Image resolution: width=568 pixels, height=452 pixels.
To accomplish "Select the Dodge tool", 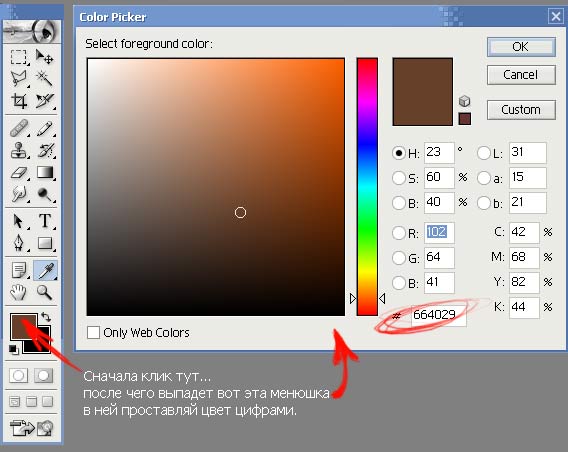I will [45, 194].
